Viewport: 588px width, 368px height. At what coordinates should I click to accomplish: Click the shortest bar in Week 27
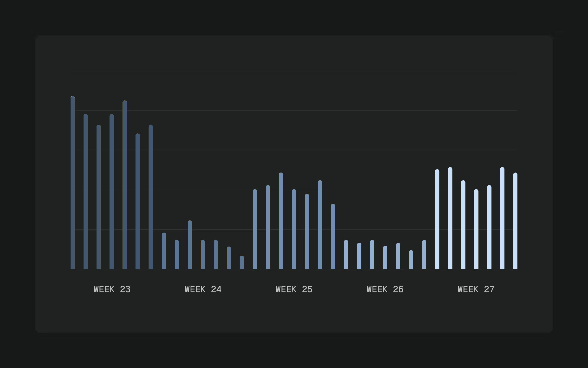coord(476,229)
